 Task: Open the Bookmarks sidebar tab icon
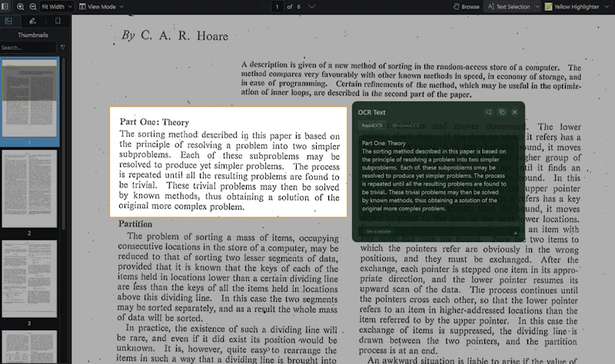[x=58, y=22]
